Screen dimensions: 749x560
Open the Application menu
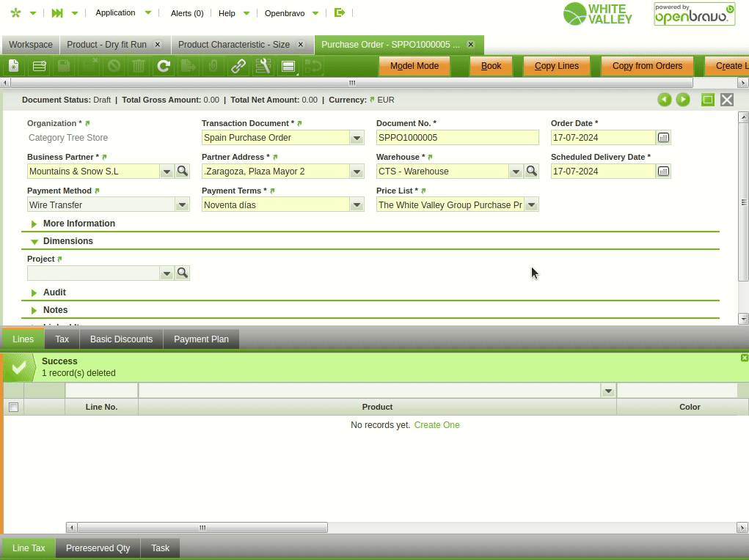pyautogui.click(x=116, y=12)
